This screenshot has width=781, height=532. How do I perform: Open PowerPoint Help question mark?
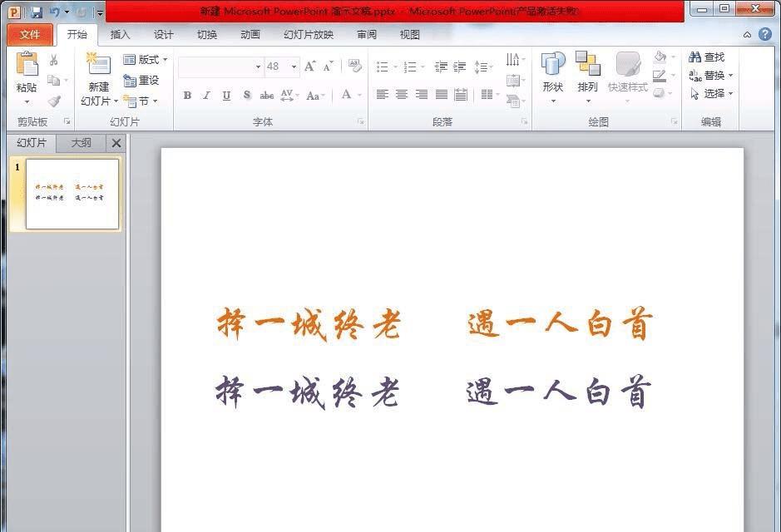coord(765,34)
